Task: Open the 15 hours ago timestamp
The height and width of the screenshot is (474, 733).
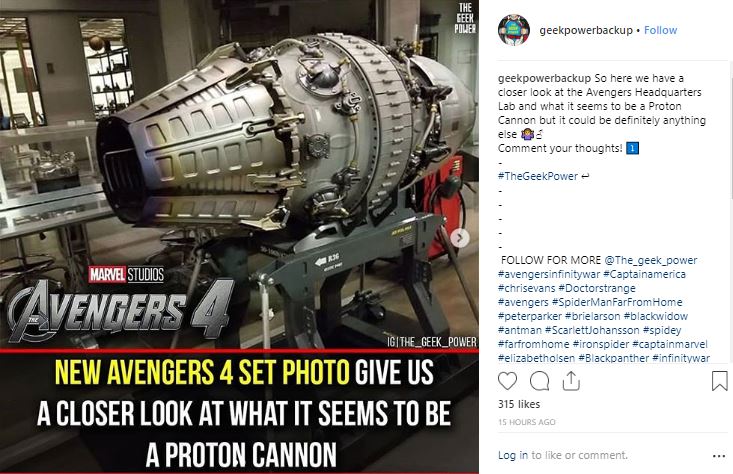Action: (526, 422)
